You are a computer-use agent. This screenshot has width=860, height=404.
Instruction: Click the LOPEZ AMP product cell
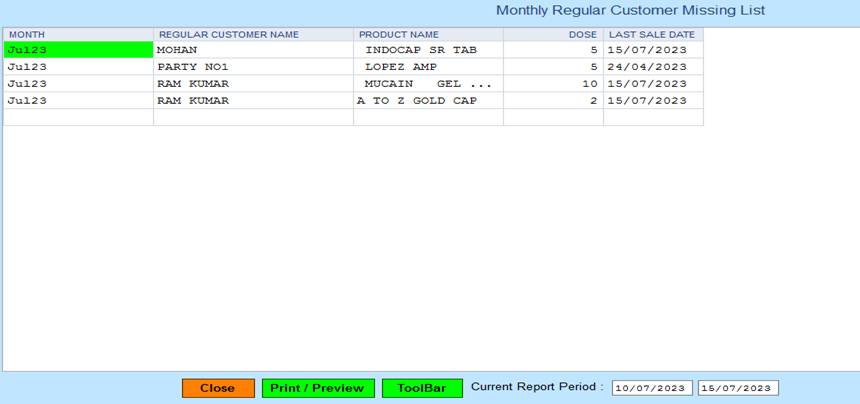tap(428, 66)
